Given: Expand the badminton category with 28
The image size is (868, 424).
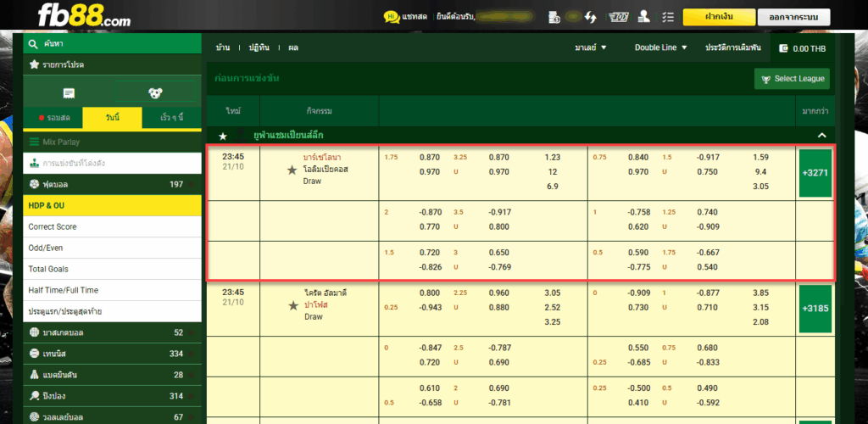Looking at the screenshot, I should click(x=113, y=375).
